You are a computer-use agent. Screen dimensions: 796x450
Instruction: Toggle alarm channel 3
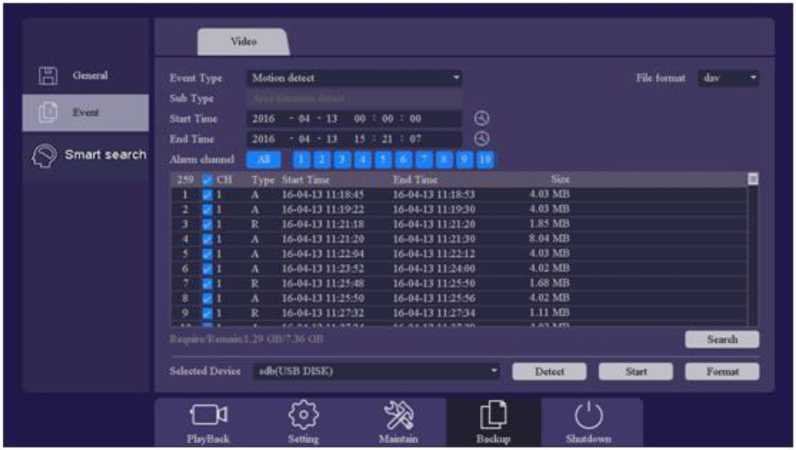point(342,159)
